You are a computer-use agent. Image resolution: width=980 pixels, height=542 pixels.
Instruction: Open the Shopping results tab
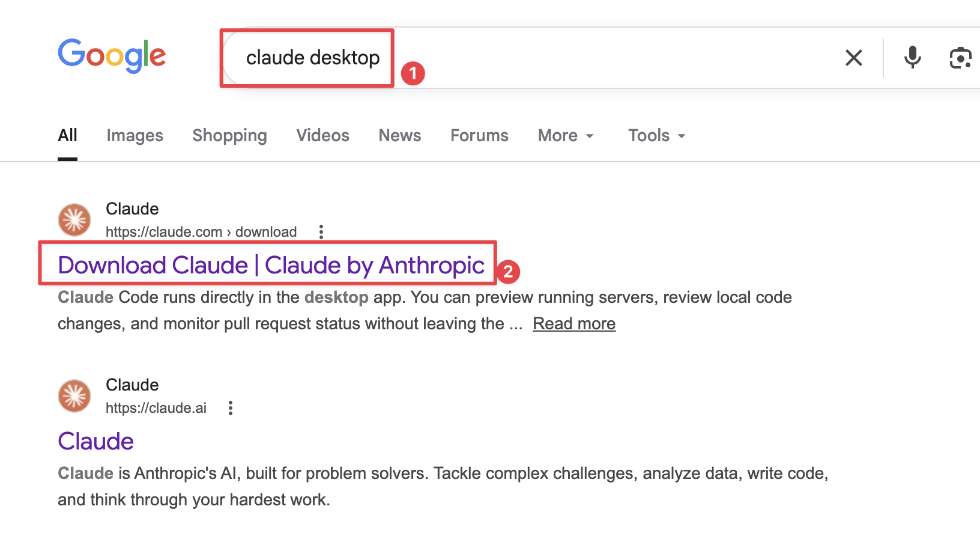pos(229,135)
